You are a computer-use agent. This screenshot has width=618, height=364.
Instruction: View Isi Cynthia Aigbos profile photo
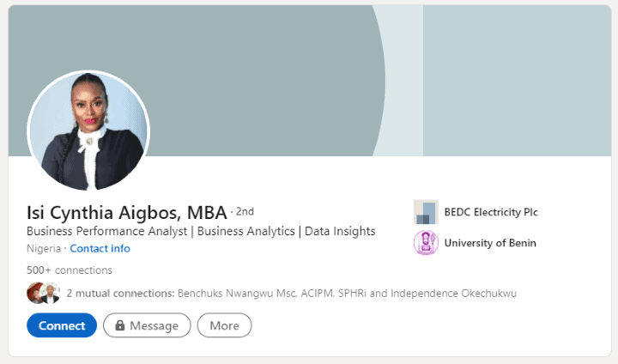[x=88, y=130]
